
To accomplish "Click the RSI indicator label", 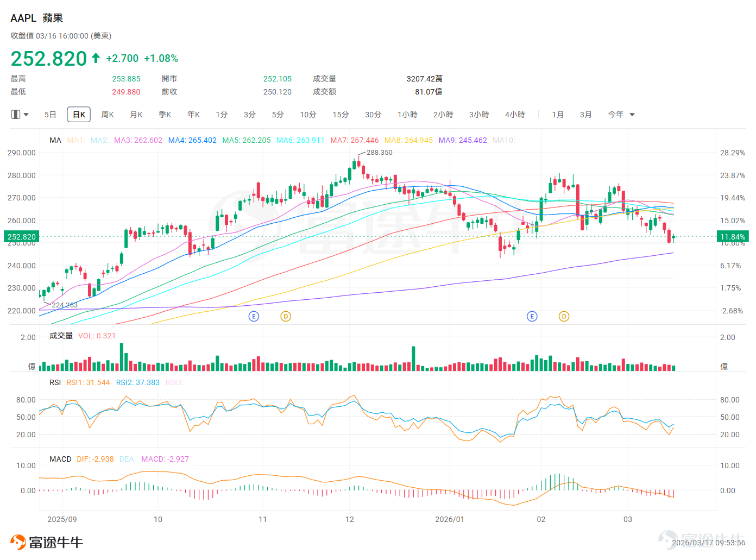I will pyautogui.click(x=55, y=382).
